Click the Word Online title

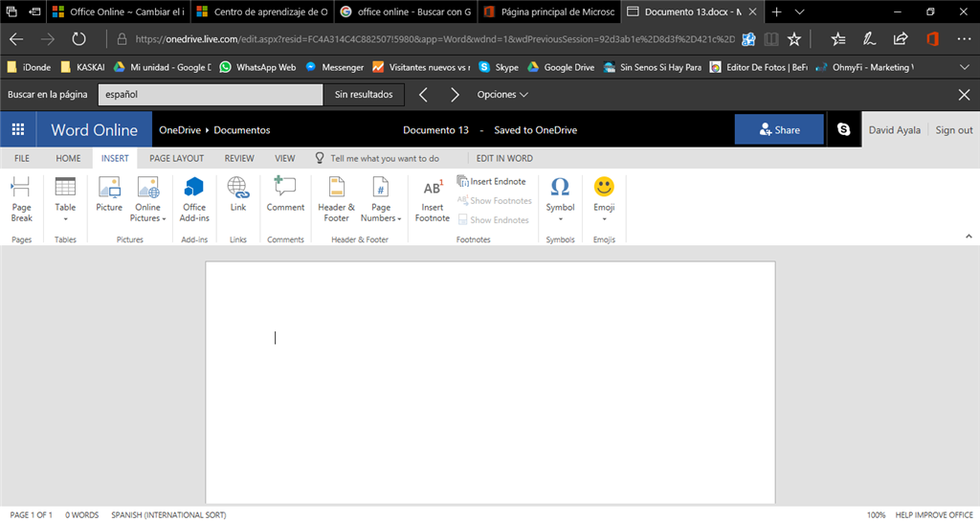(95, 129)
